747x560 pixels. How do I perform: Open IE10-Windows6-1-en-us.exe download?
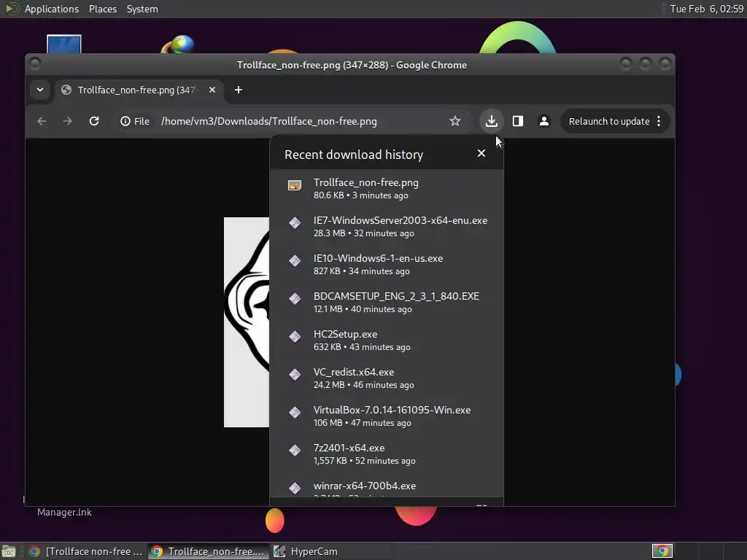coord(387,264)
